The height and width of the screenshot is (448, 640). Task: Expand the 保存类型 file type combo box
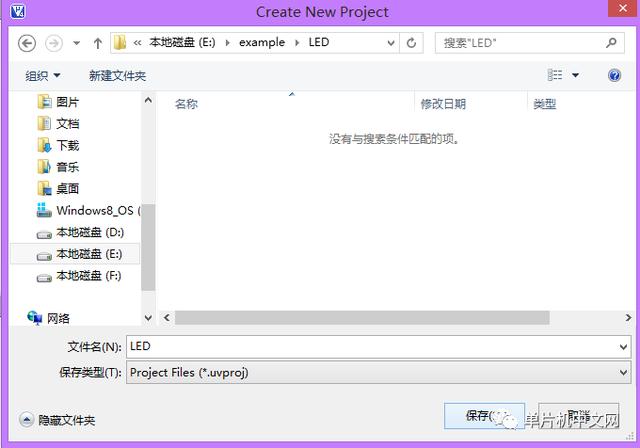pyautogui.click(x=378, y=372)
